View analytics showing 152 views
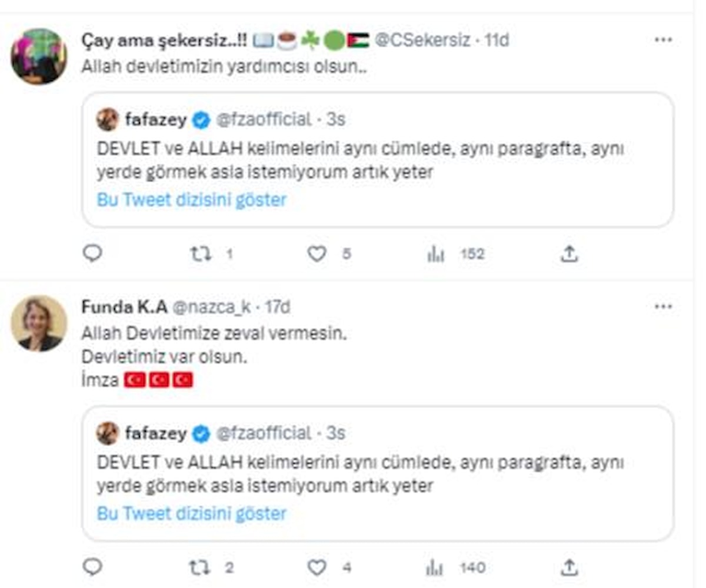Image resolution: width=706 pixels, height=588 pixels. tap(435, 253)
